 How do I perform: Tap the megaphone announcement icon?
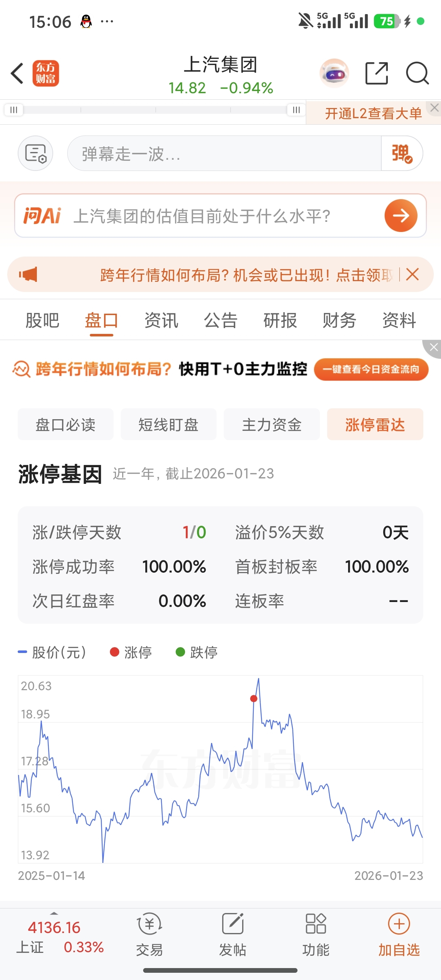(28, 274)
